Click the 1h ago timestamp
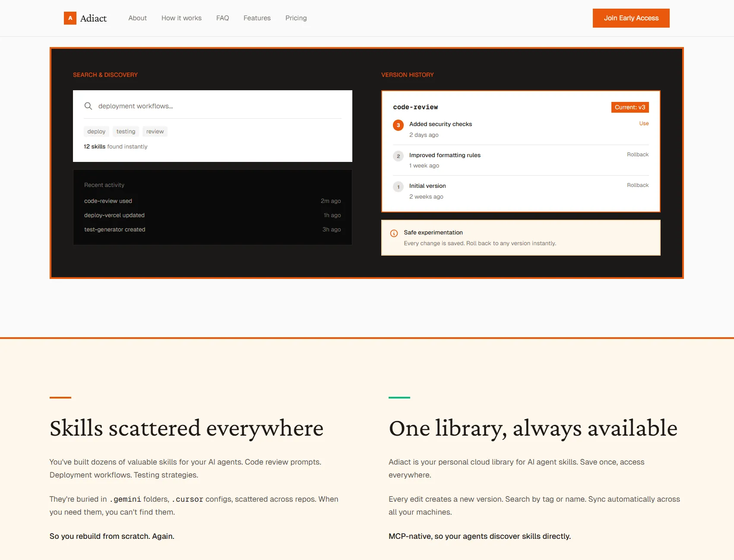734x560 pixels. [332, 215]
